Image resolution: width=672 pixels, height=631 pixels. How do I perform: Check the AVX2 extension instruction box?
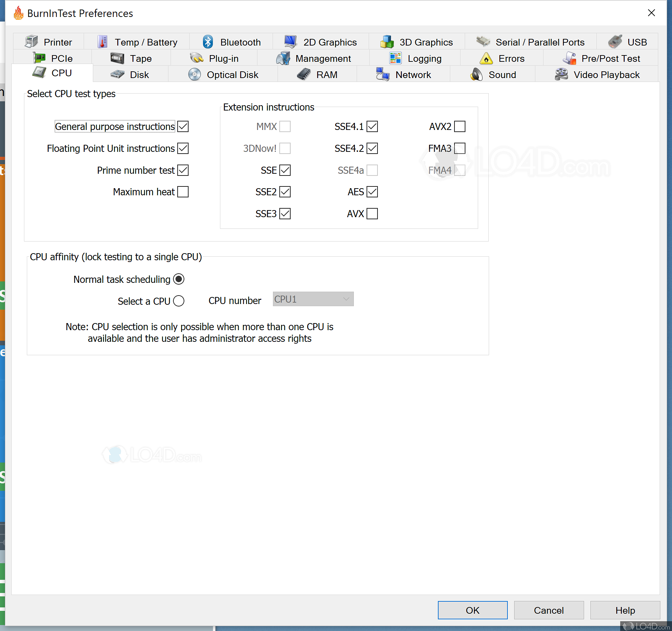459,126
